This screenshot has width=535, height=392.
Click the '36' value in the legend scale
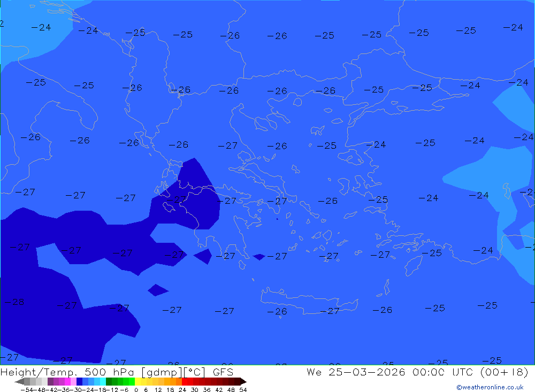point(207,390)
